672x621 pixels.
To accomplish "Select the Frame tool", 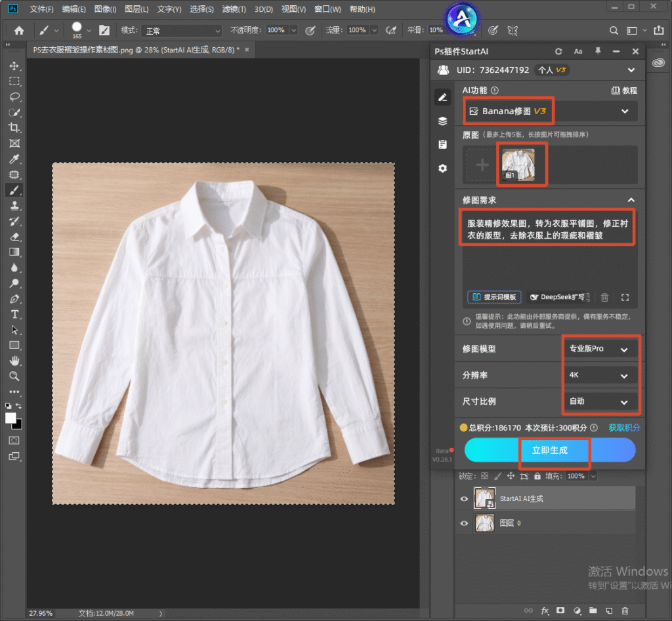I will (x=14, y=144).
